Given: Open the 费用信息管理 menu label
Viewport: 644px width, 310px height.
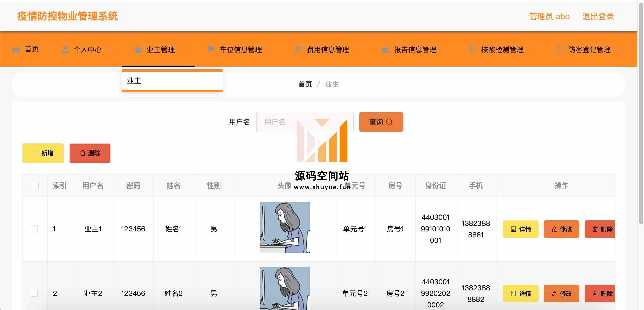Looking at the screenshot, I should click(328, 50).
